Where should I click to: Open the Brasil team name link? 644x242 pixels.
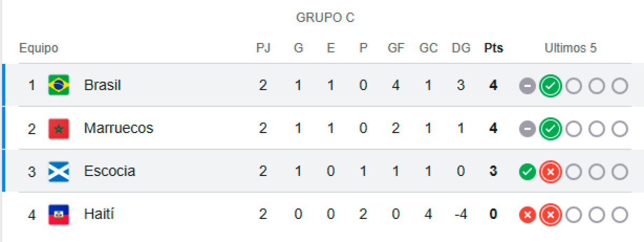(x=103, y=85)
